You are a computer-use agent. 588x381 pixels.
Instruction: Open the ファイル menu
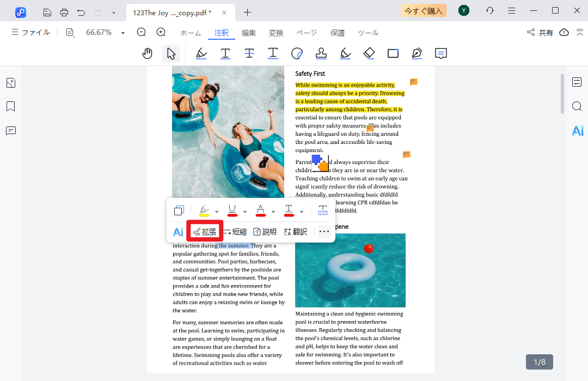click(31, 33)
